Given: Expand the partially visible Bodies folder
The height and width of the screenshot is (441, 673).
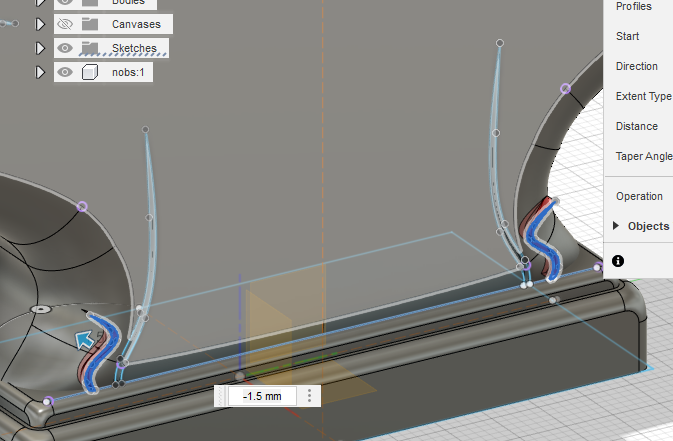Looking at the screenshot, I should 40,2.
